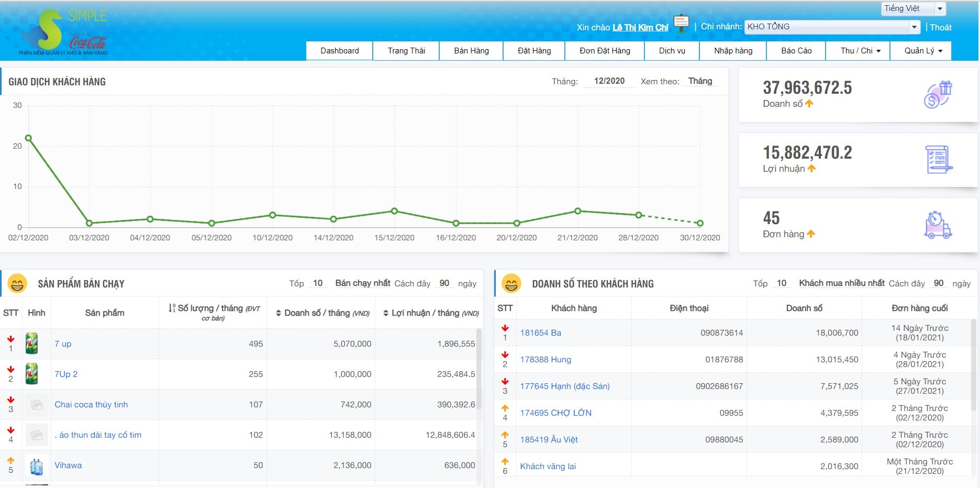Image resolution: width=980 pixels, height=488 pixels.
Task: Click the orange up arrow for Khách vãng lai
Action: [505, 461]
